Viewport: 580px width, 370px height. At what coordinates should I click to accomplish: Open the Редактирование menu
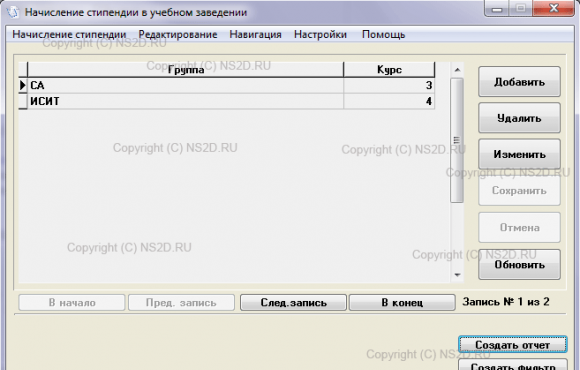point(178,34)
